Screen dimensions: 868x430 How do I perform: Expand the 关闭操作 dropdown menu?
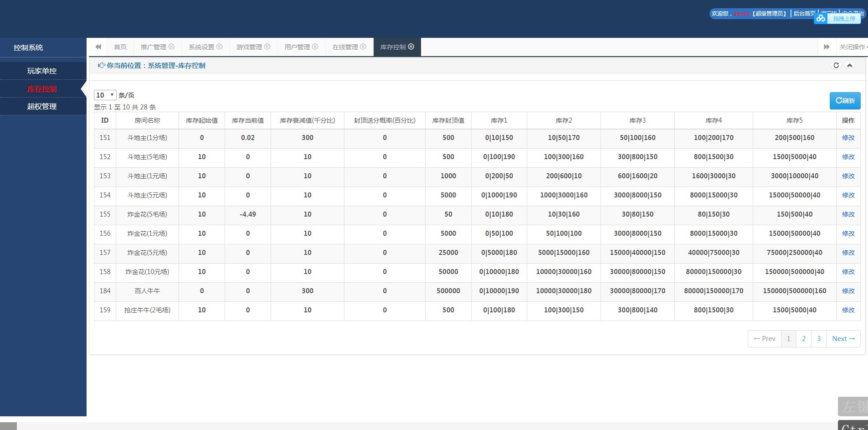853,47
